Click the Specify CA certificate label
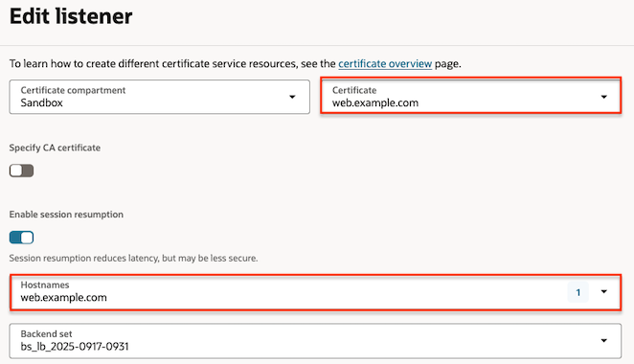Viewport: 634px width, 364px height. 55,148
